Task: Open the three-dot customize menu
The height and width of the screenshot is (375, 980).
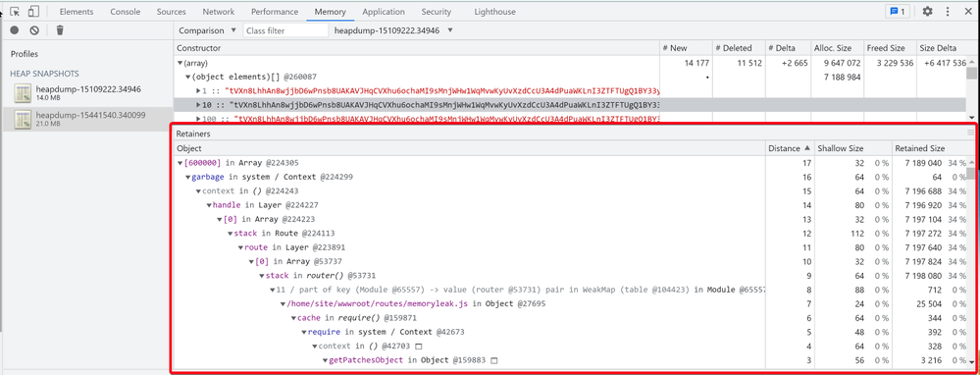Action: [x=948, y=11]
